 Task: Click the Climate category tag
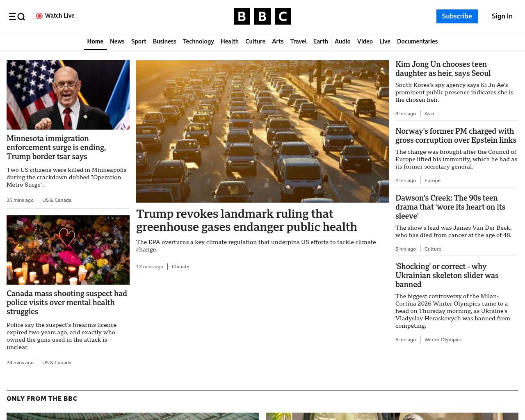(180, 267)
